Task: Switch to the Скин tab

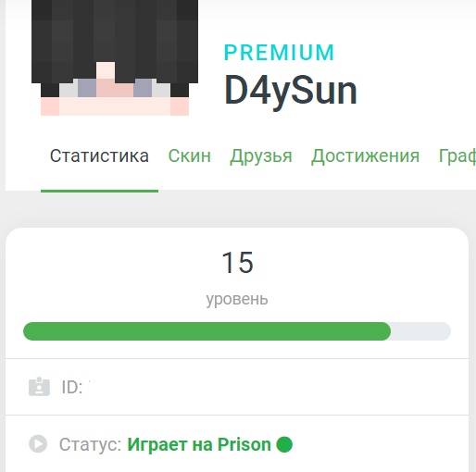Action: [x=190, y=155]
